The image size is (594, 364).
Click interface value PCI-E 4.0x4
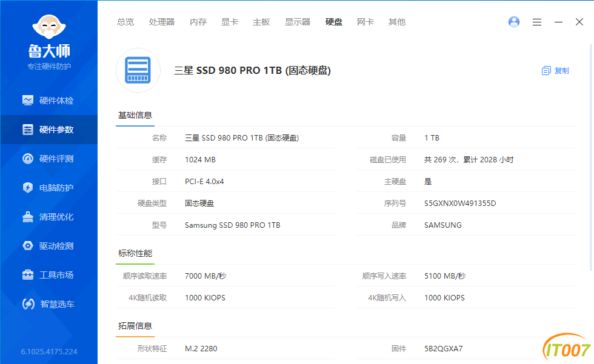coord(204,182)
